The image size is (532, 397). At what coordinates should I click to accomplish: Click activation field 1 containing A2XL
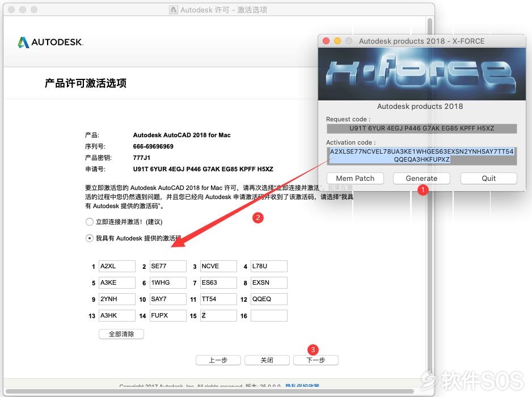pyautogui.click(x=117, y=267)
